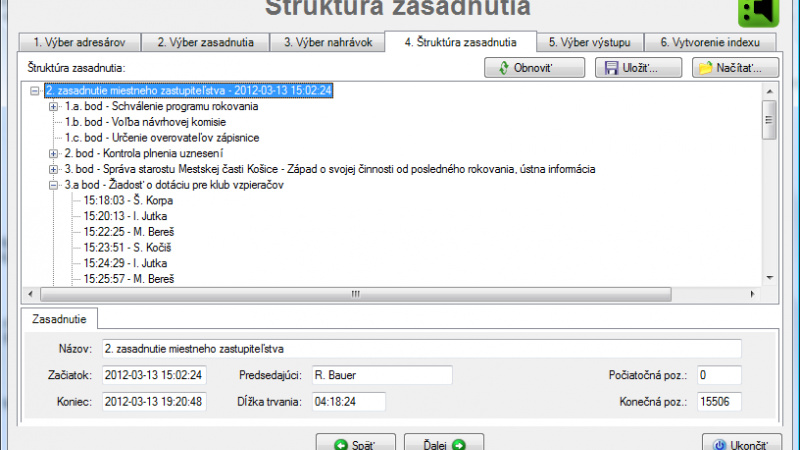Open tab 5. Výber výstupu
Viewport: 800px width, 450px height.
590,42
